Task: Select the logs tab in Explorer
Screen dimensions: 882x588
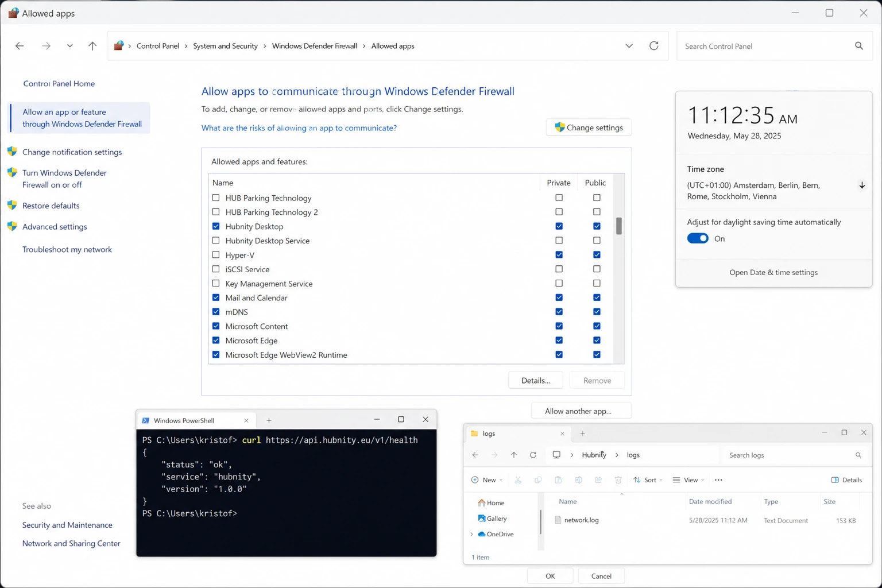Action: [519, 434]
